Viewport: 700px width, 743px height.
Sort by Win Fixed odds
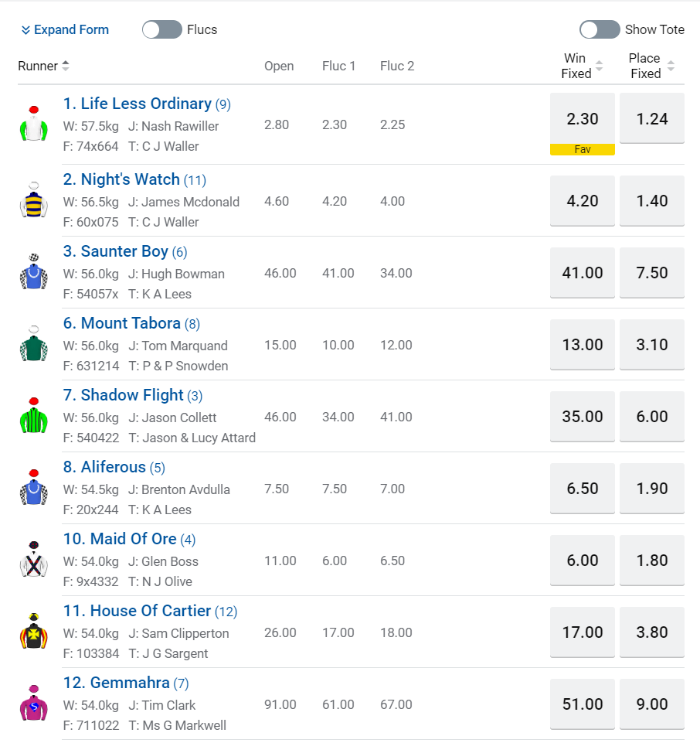click(x=599, y=66)
